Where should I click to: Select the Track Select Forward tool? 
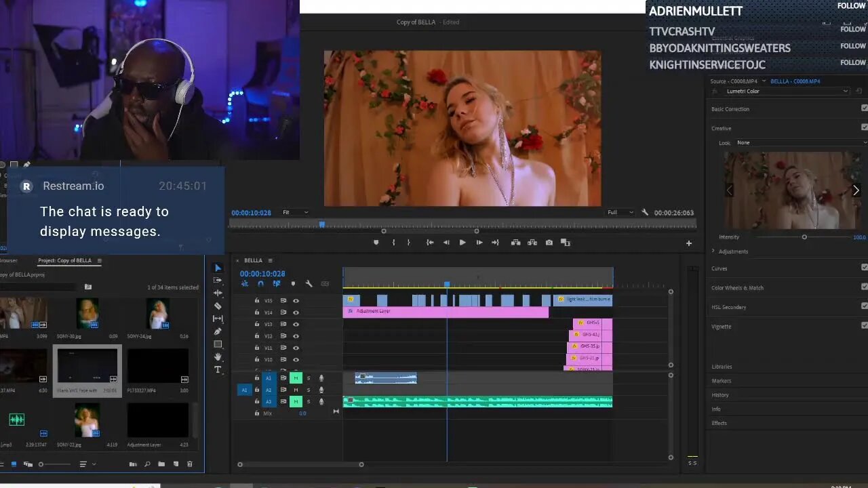point(218,281)
